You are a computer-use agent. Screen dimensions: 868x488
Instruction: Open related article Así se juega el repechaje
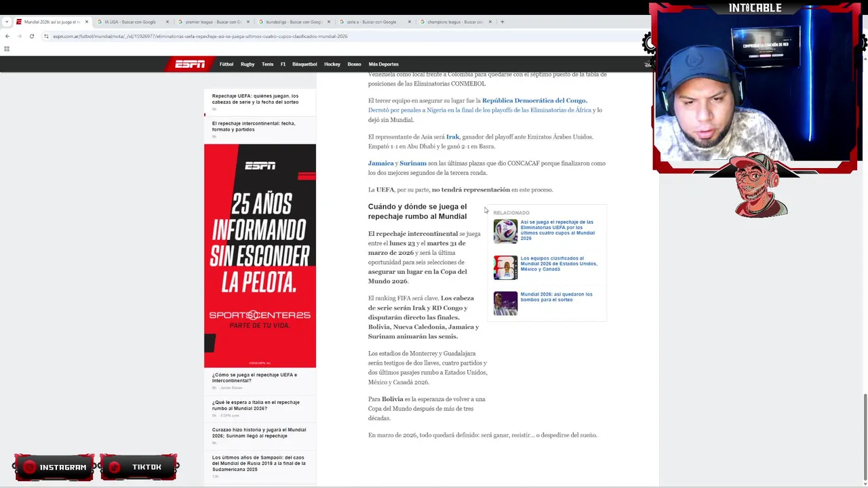pyautogui.click(x=557, y=230)
